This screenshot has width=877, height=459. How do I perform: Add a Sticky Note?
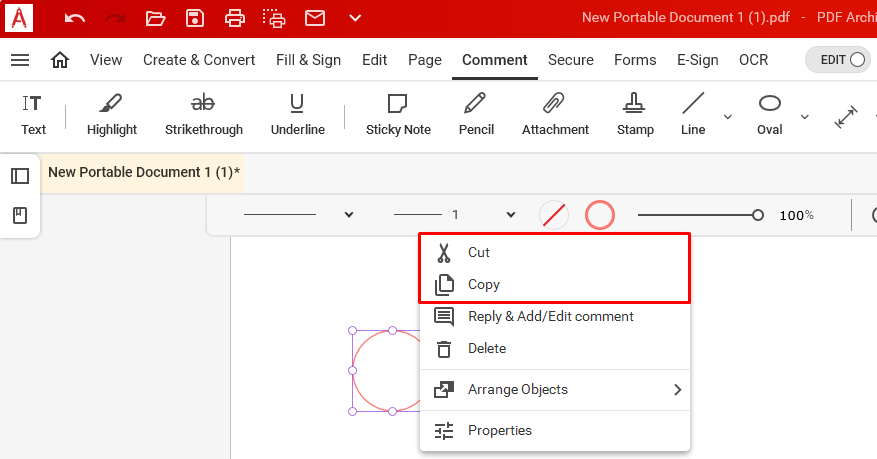pyautogui.click(x=398, y=115)
